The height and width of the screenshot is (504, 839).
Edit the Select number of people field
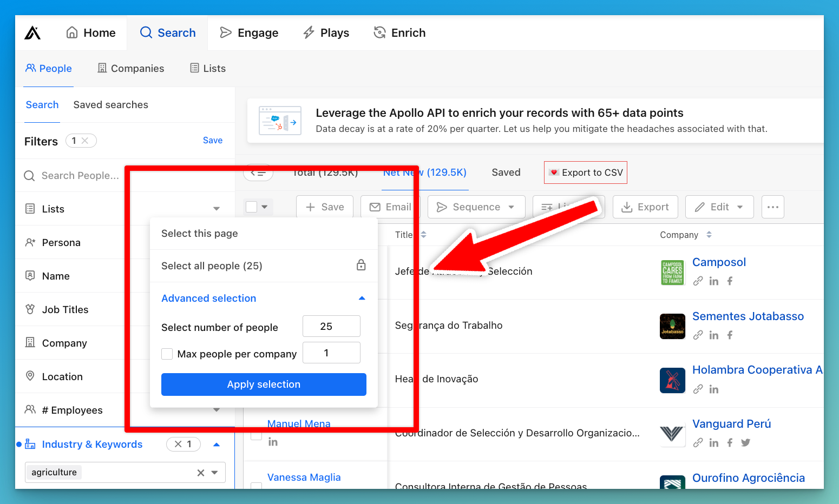click(331, 327)
